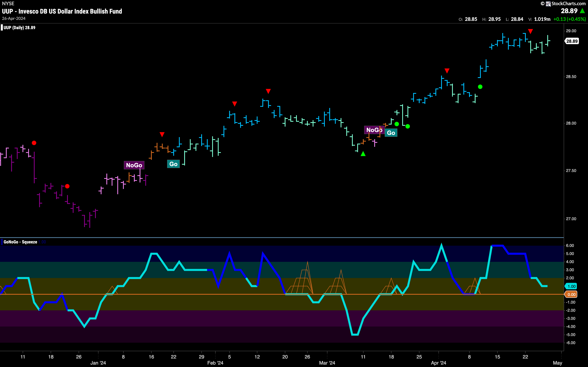Image resolution: width=588 pixels, height=367 pixels.
Task: Click the -3.00 oscillator axis label
Action: 571,318
